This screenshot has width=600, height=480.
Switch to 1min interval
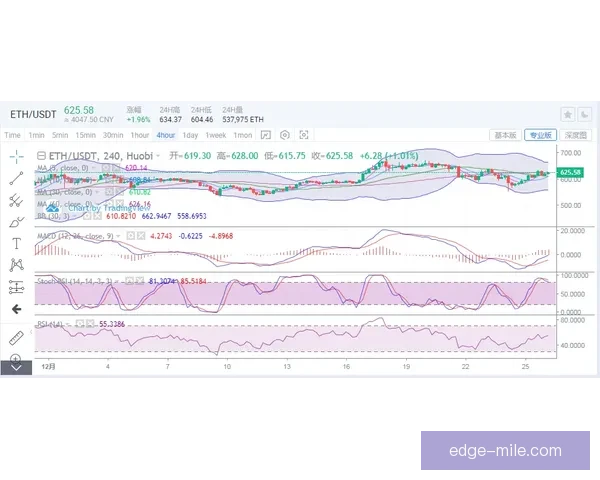pyautogui.click(x=36, y=135)
